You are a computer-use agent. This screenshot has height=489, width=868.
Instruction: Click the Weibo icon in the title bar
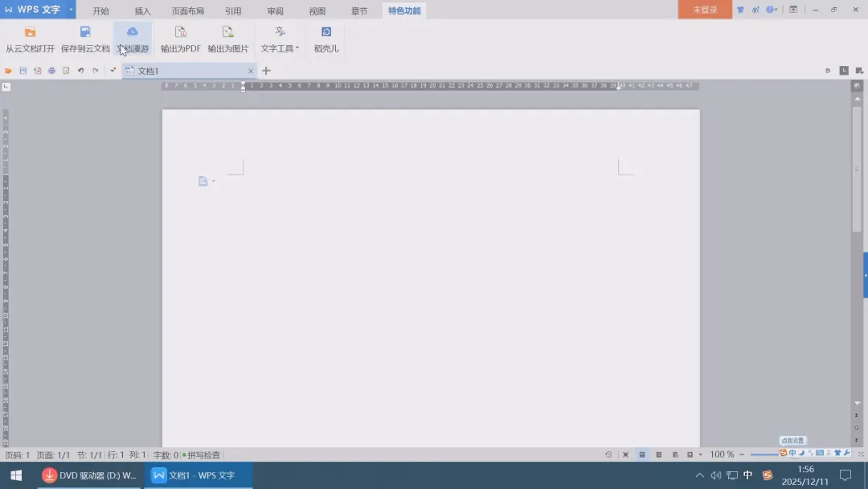755,10
